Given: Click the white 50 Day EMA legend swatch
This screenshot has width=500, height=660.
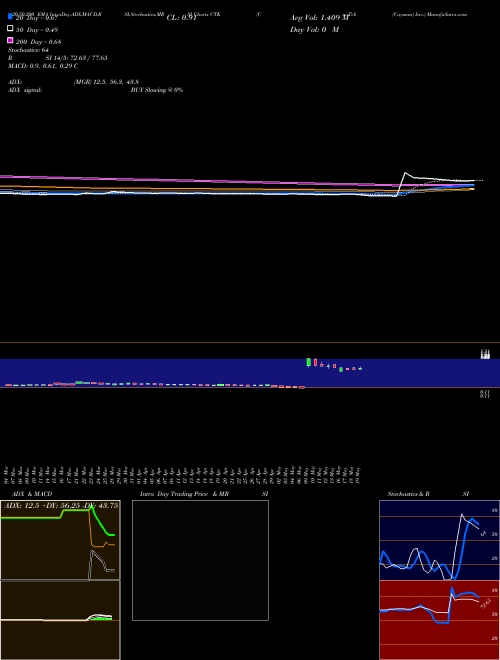Looking at the screenshot, I should pos(10,28).
